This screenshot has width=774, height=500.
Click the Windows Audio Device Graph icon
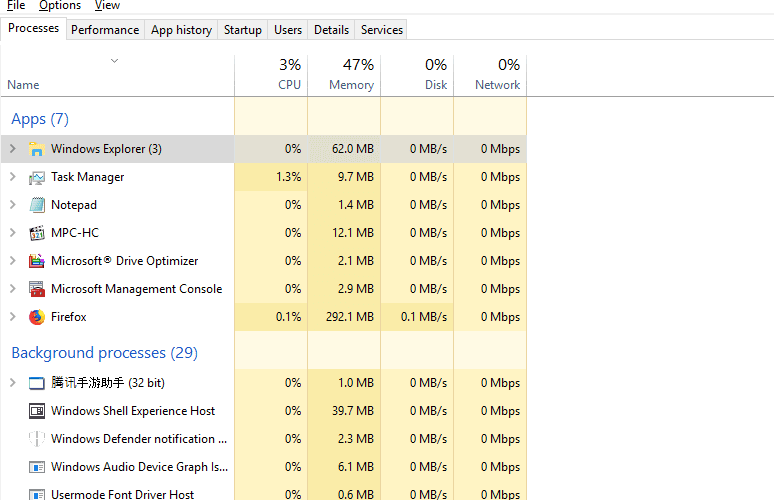(37, 467)
